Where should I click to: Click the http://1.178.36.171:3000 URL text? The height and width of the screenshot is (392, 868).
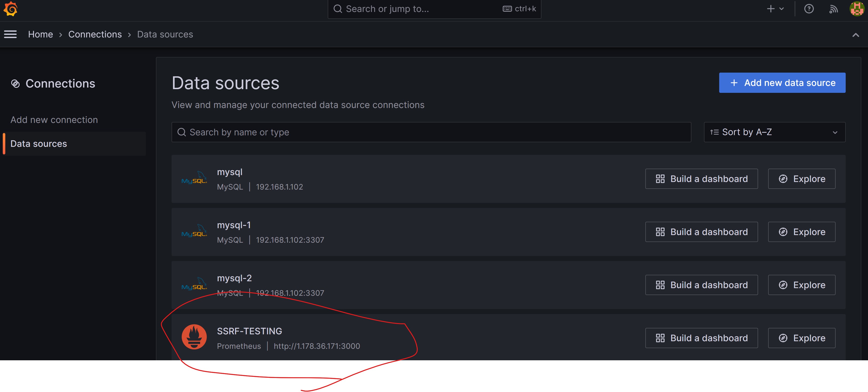point(317,346)
